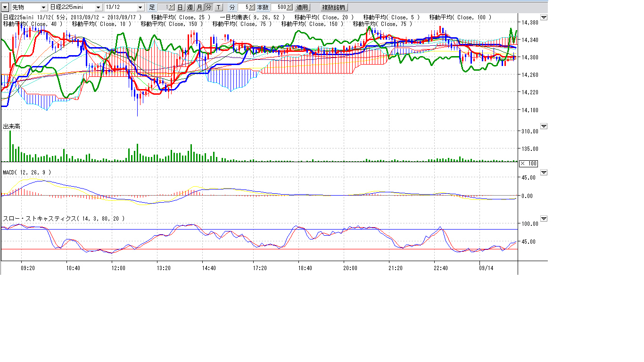
Task: Select the weekly (週) timeframe button
Action: click(x=190, y=8)
